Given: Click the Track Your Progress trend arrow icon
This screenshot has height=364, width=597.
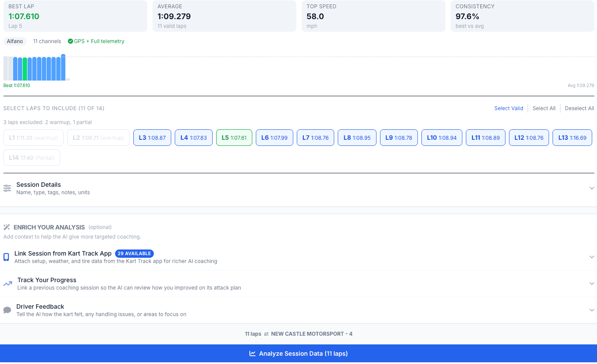Looking at the screenshot, I should point(7,283).
